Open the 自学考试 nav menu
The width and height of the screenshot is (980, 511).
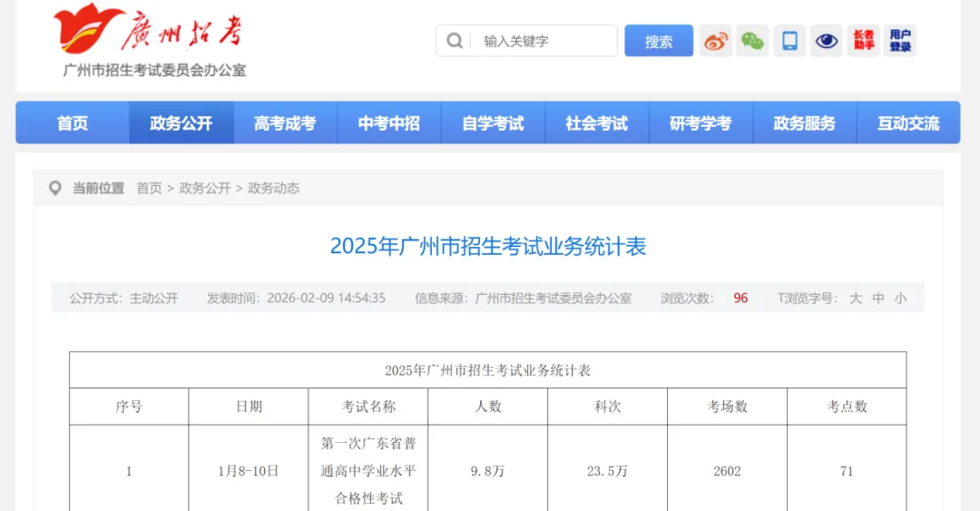coord(493,123)
